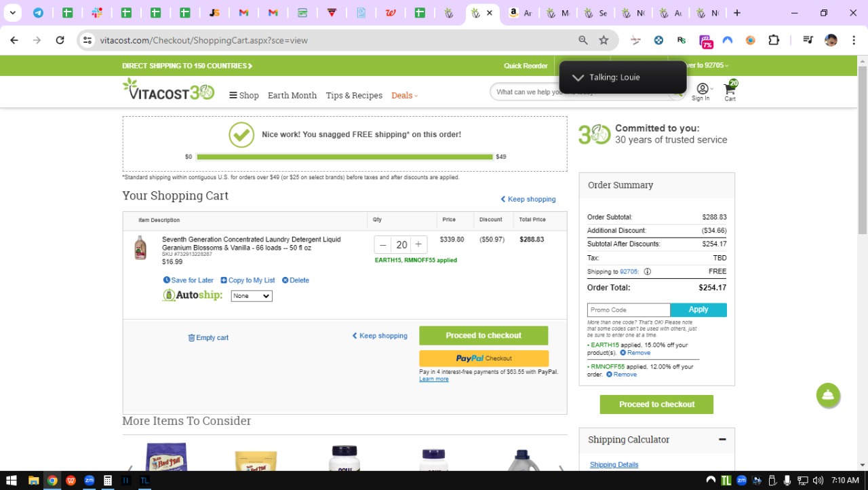
Task: Open the deliver to 92705 dropdown
Action: [708, 66]
